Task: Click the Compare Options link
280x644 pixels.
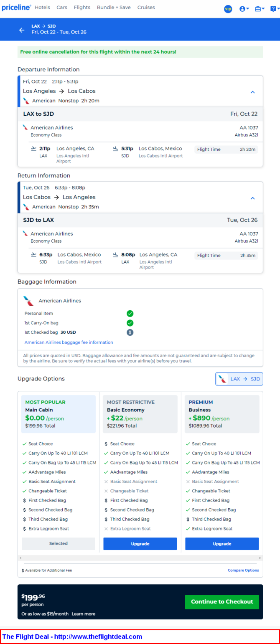Action: point(243,570)
